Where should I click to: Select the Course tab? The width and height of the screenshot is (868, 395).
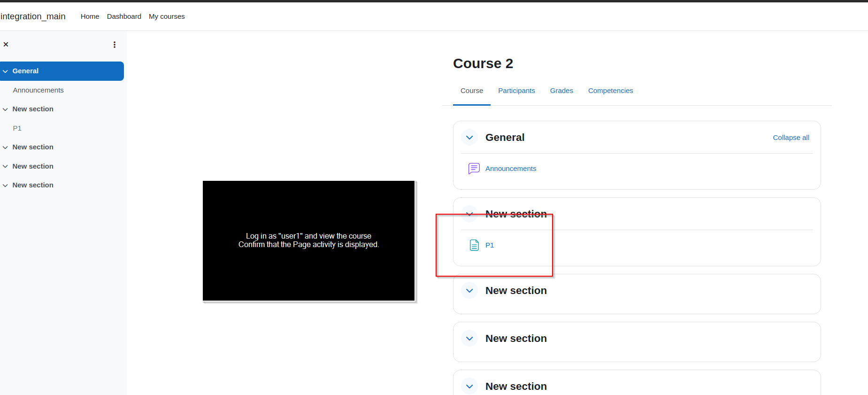pos(472,91)
